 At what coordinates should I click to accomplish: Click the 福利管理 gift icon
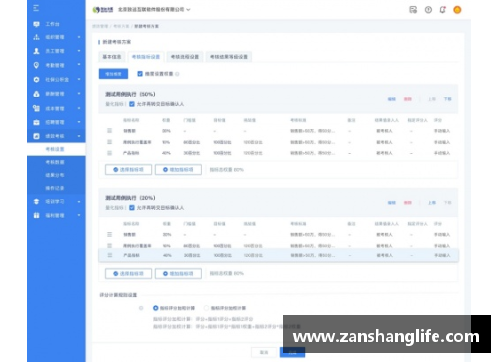click(x=36, y=216)
